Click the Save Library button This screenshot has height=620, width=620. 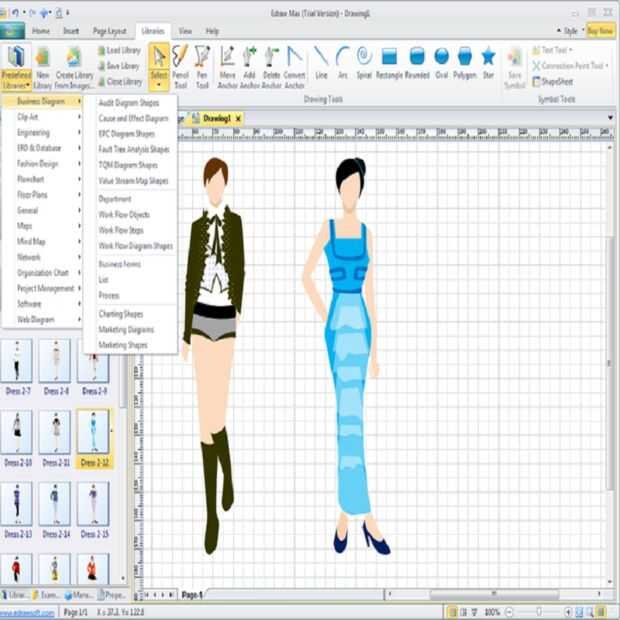[119, 66]
